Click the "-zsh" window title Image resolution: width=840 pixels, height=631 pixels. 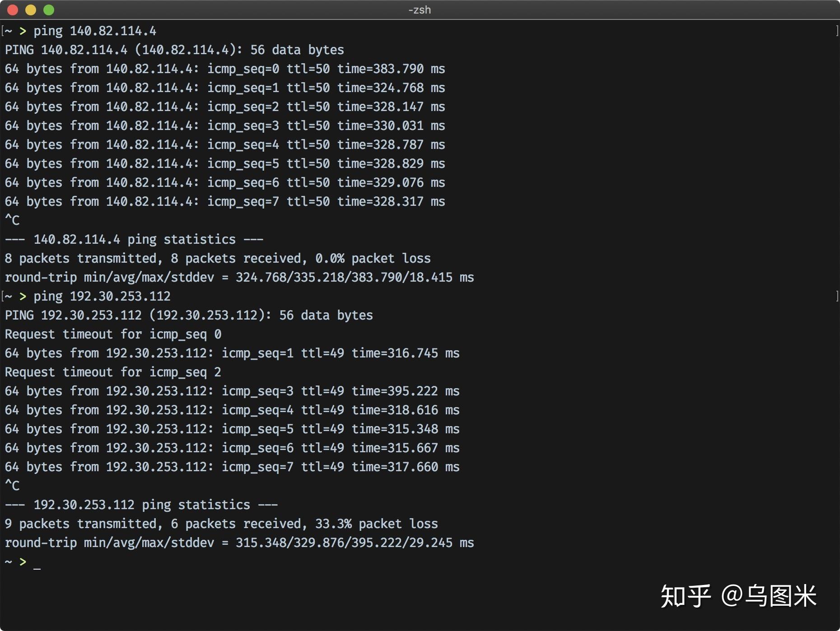tap(420, 10)
